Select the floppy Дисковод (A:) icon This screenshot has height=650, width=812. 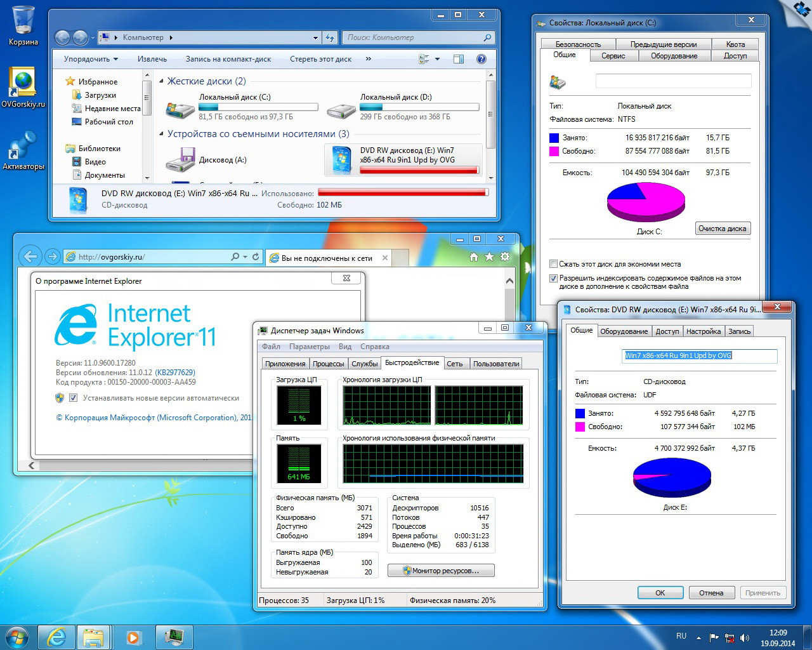pyautogui.click(x=180, y=160)
